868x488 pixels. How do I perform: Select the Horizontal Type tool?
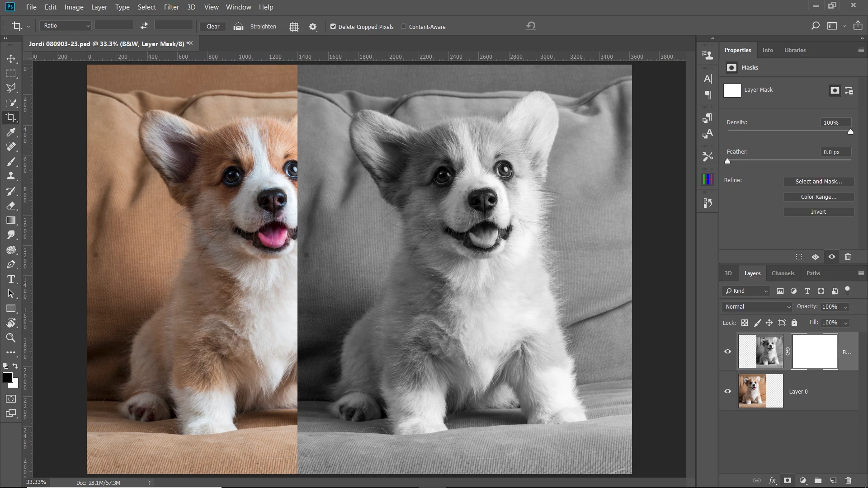click(x=11, y=279)
